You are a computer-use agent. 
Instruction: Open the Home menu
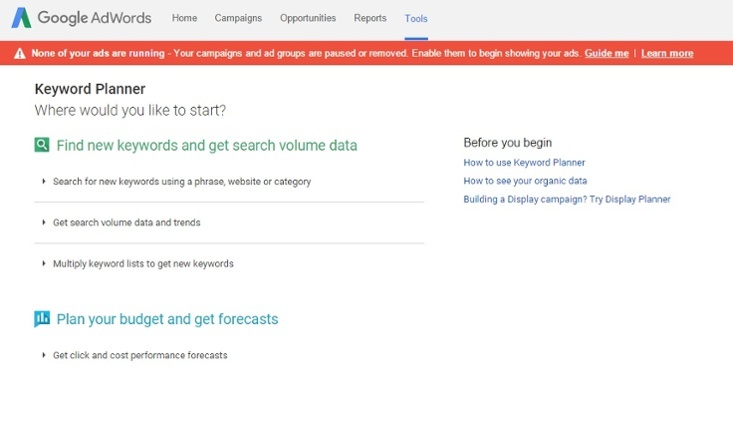[x=184, y=18]
